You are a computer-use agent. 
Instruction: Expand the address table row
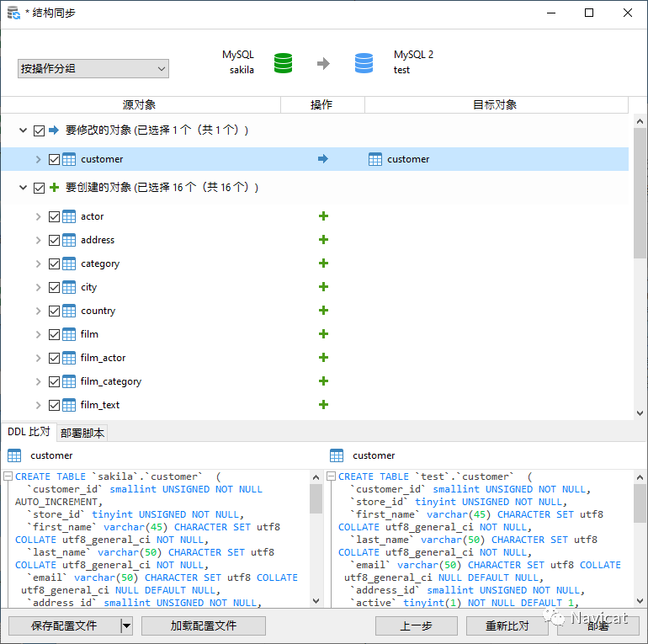[38, 240]
